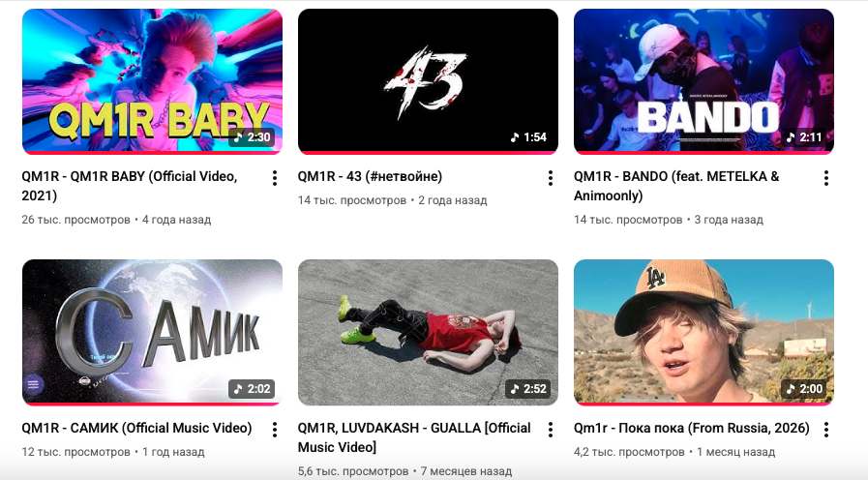This screenshot has width=868, height=480.
Task: Open options menu for Пока пока video
Action: 826,429
